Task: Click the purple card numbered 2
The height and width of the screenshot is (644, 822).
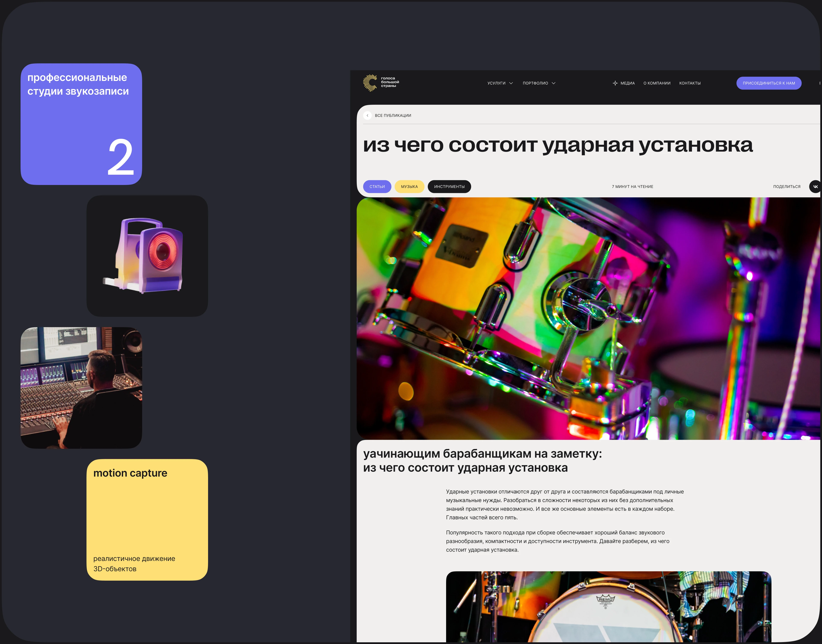Action: pos(81,124)
